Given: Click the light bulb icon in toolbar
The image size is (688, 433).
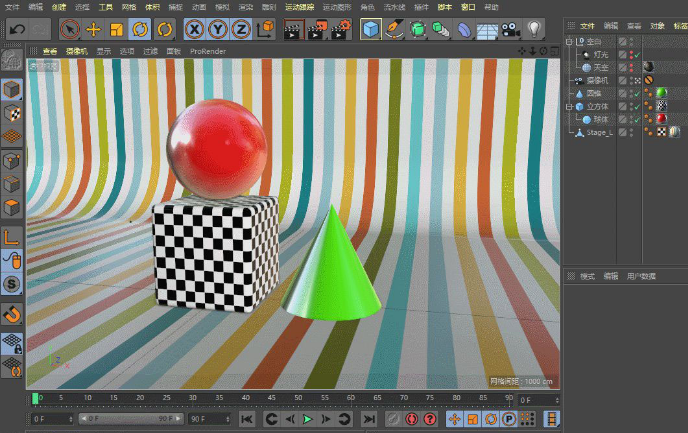Looking at the screenshot, I should pos(535,29).
